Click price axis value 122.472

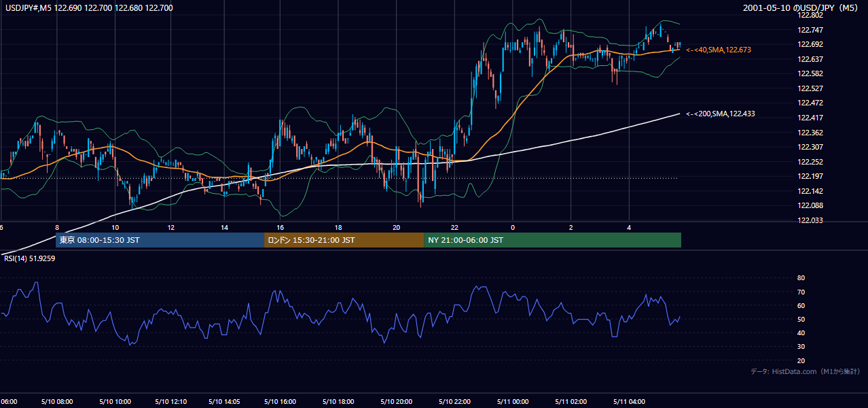click(x=812, y=103)
